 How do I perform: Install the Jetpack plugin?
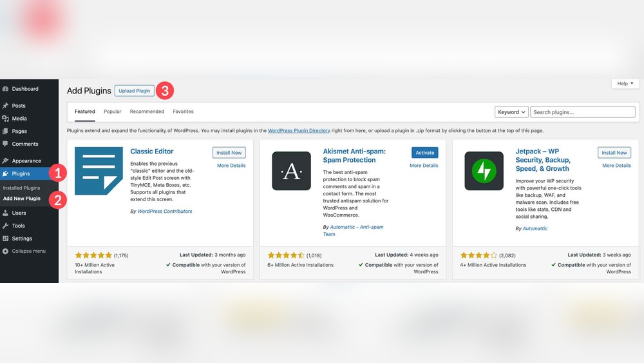pos(614,153)
